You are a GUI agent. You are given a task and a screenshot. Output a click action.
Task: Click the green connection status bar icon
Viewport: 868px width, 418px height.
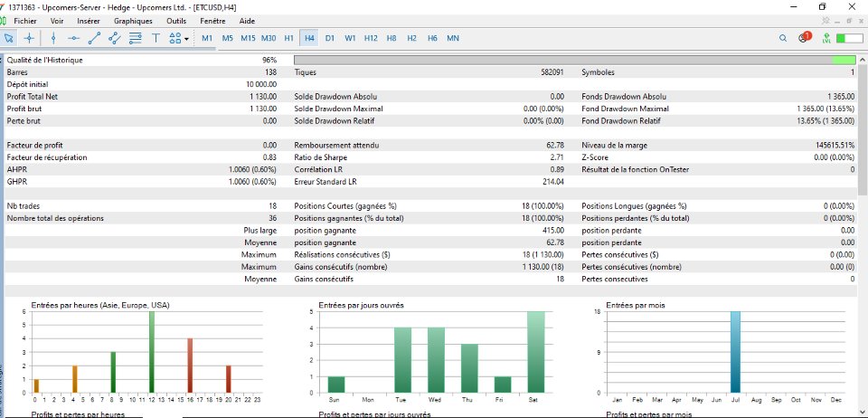(849, 38)
